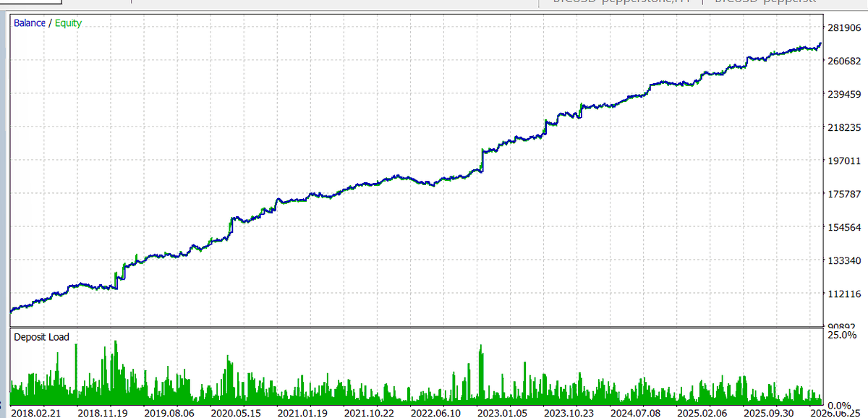Click the 2025.09.30 date label
The height and width of the screenshot is (418, 868).
pyautogui.click(x=768, y=412)
